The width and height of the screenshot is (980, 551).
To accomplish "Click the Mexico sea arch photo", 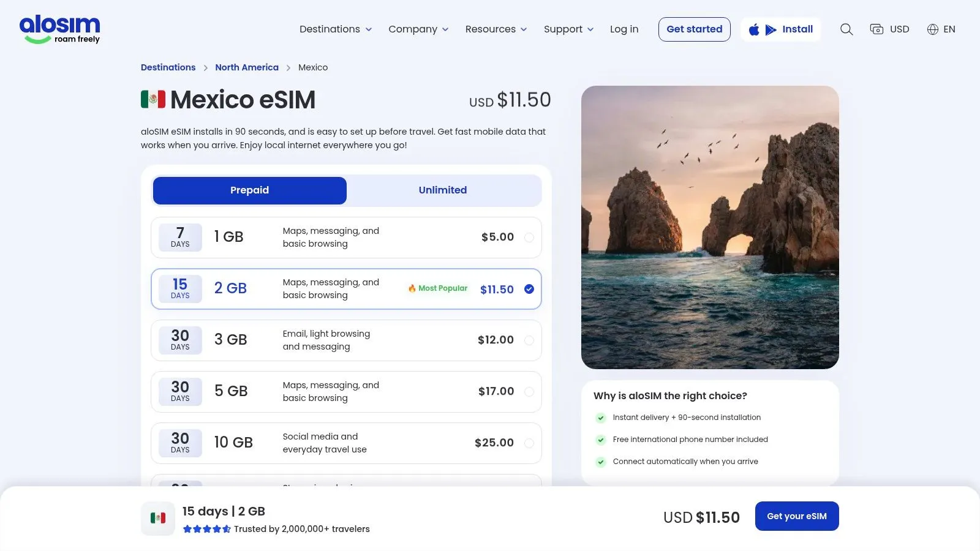I will pos(710,227).
